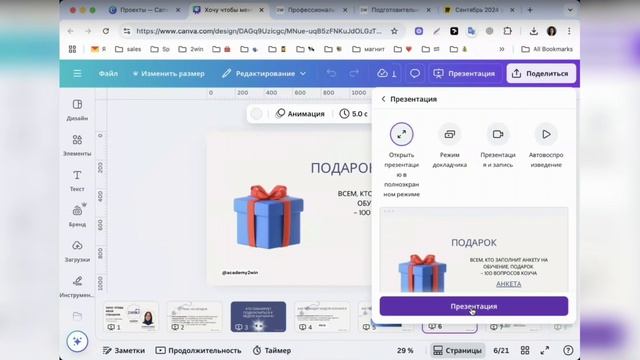The image size is (640, 360).
Task: Click the Поделиться share button
Action: 541,73
